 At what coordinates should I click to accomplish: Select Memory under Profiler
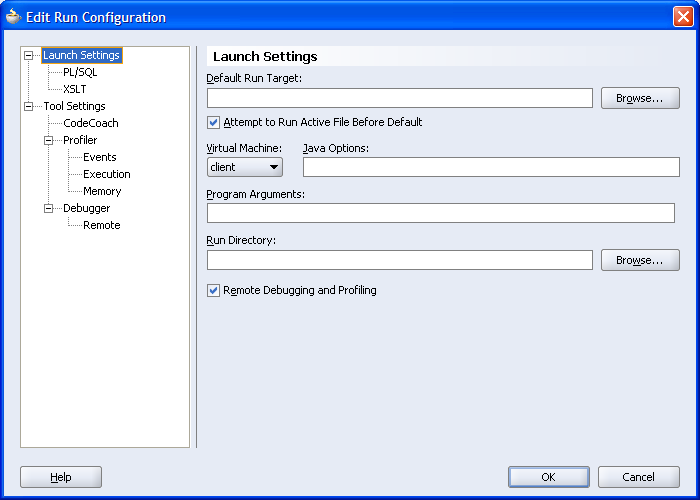tap(102, 192)
